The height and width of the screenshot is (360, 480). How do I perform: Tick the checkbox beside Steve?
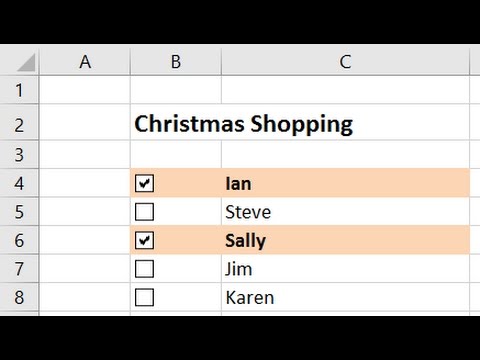(144, 212)
